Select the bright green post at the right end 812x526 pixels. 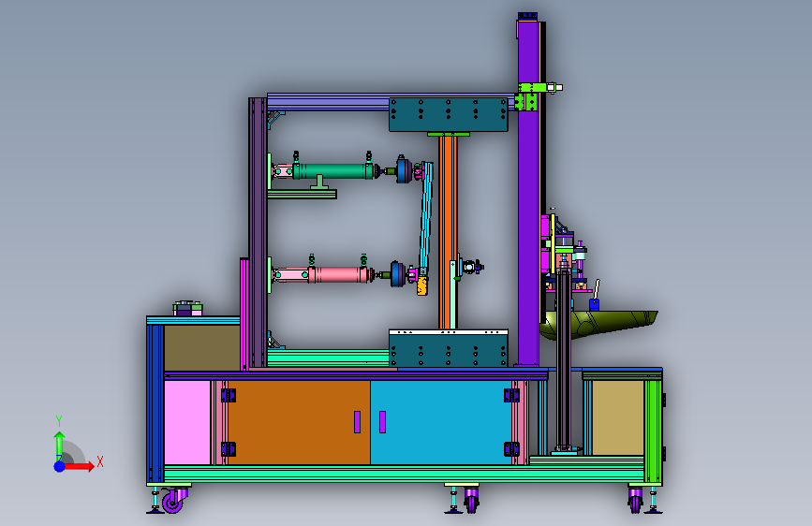click(653, 431)
